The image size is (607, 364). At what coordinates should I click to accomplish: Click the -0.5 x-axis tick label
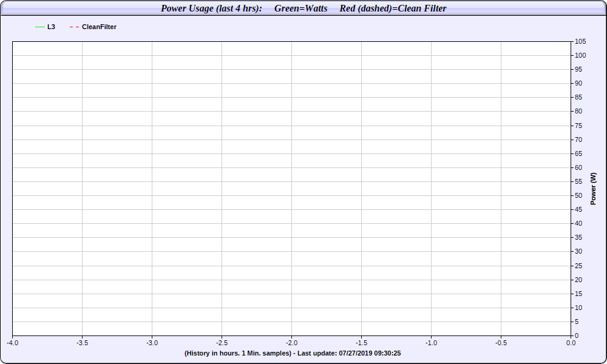click(501, 343)
